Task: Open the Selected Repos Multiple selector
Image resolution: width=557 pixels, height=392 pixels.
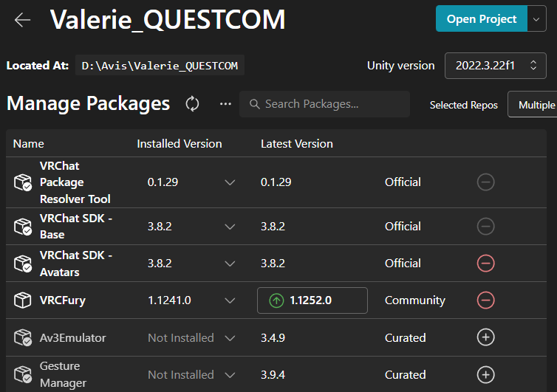Action: 536,105
